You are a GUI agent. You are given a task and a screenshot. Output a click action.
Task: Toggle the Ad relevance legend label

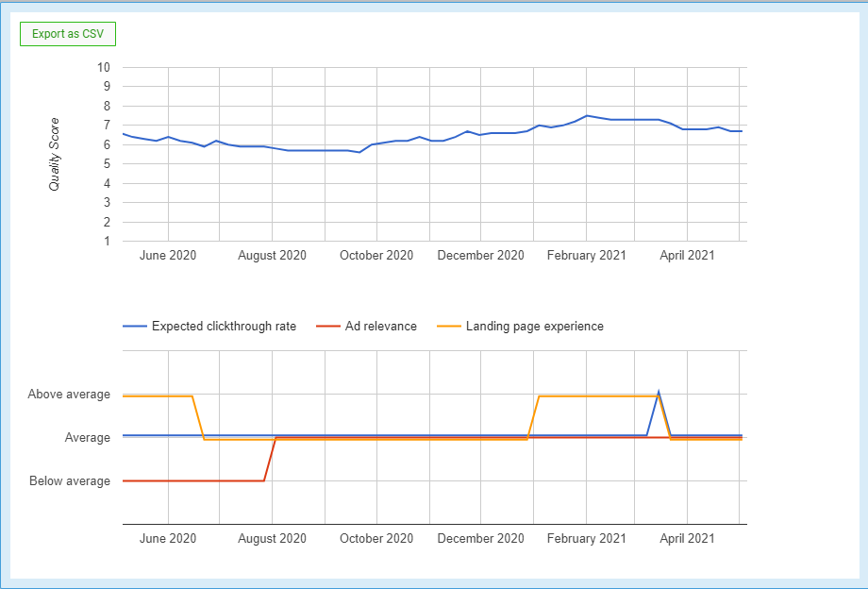(x=380, y=327)
